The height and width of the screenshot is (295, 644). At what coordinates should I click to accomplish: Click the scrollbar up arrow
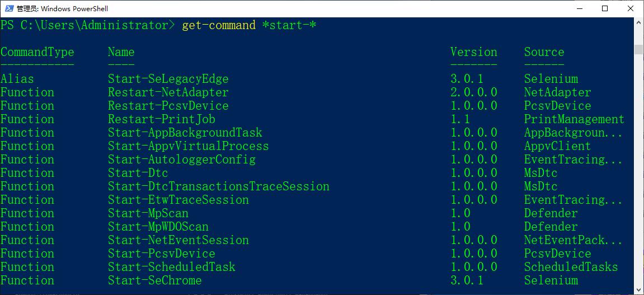638,22
